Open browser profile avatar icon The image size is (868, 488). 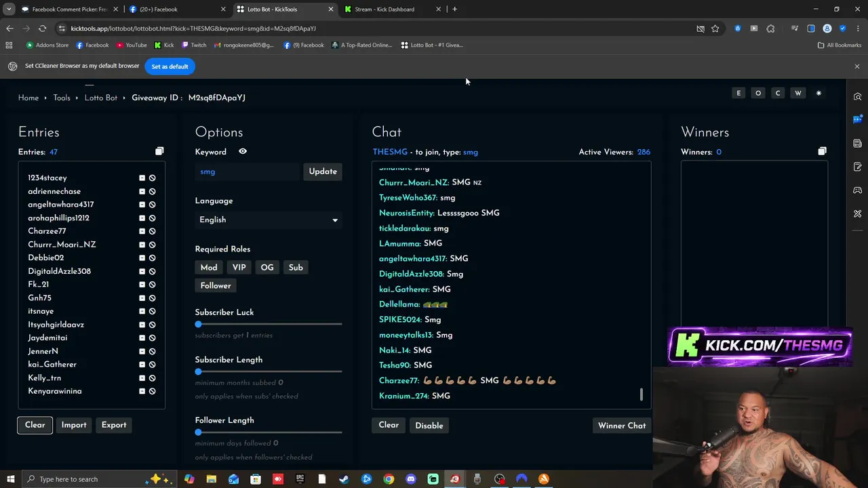click(x=827, y=28)
